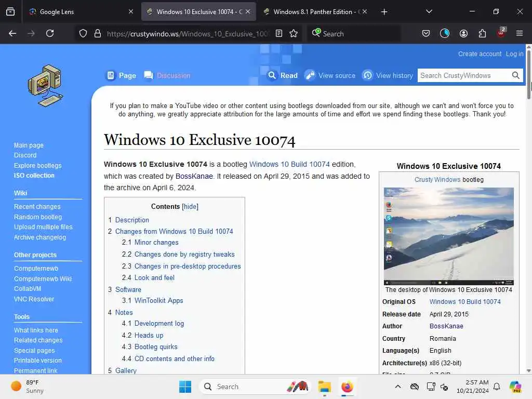532x399 pixels.
Task: Open the clock showing 2:57 AM
Action: click(x=472, y=387)
